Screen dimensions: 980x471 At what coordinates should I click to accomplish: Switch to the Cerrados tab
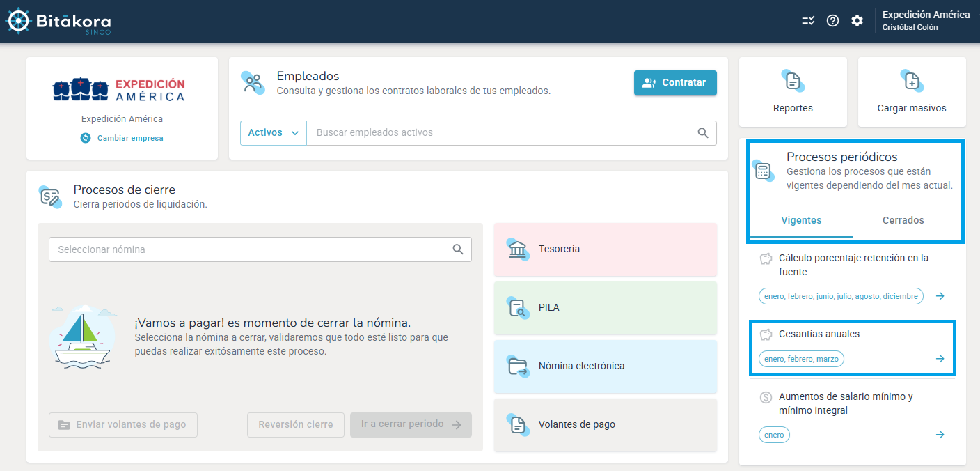[903, 220]
